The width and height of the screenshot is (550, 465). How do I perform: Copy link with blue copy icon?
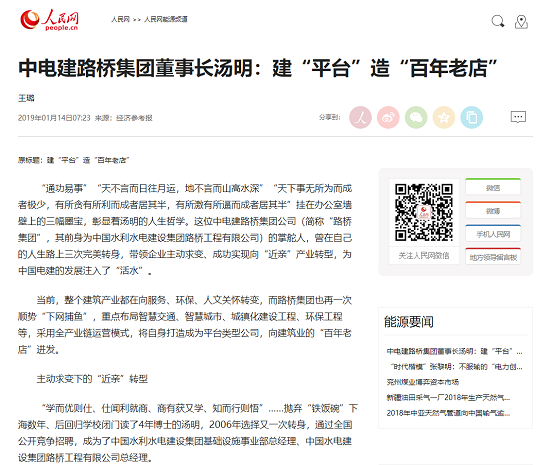471,117
